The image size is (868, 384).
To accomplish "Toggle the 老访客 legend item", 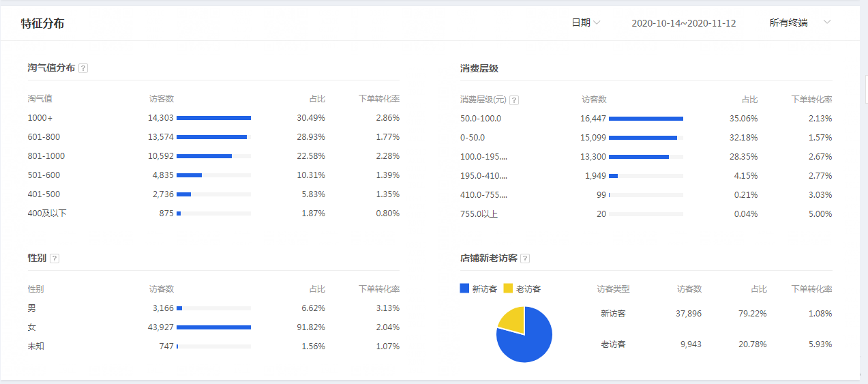I will [x=522, y=289].
